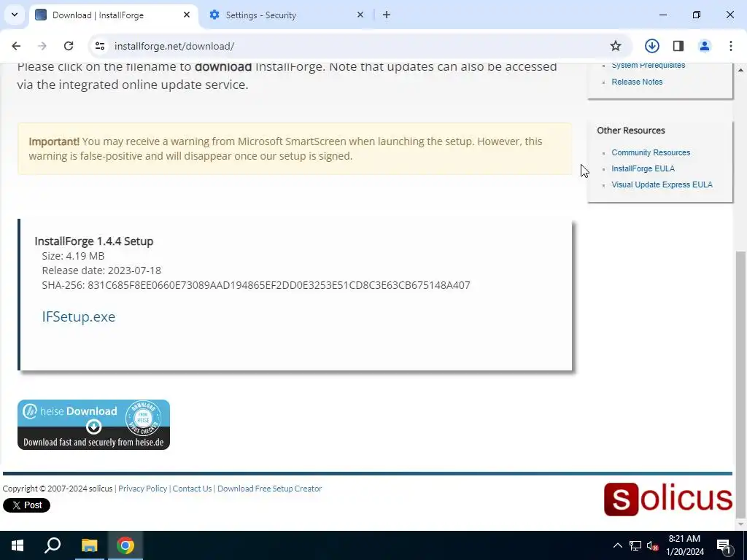The image size is (747, 560).
Task: Minimize the Chrome window
Action: coord(662,15)
